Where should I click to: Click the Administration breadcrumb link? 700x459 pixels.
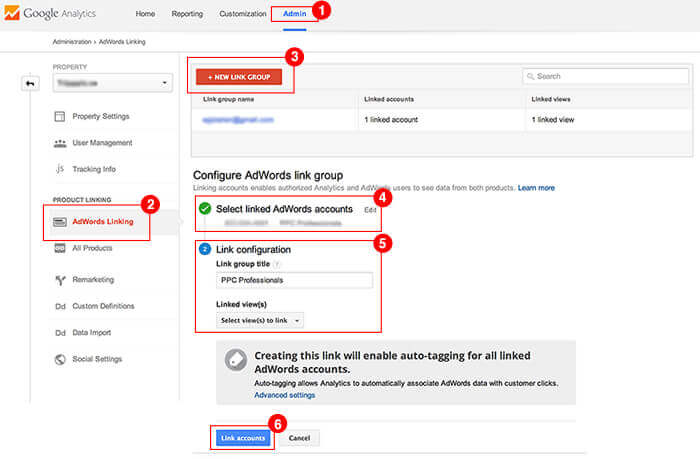tap(72, 42)
